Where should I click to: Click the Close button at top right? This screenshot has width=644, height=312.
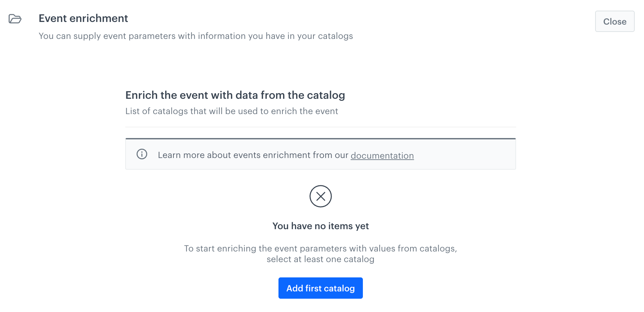[614, 21]
